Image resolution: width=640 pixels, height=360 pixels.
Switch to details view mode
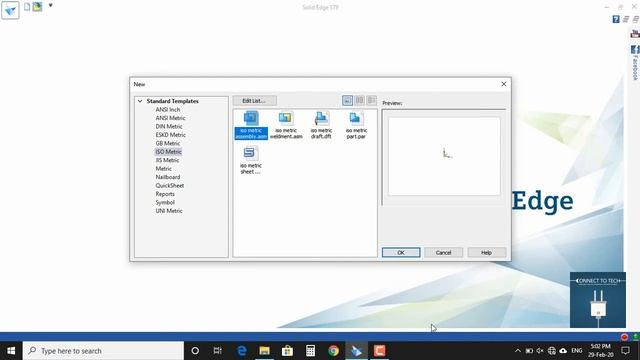pyautogui.click(x=371, y=100)
